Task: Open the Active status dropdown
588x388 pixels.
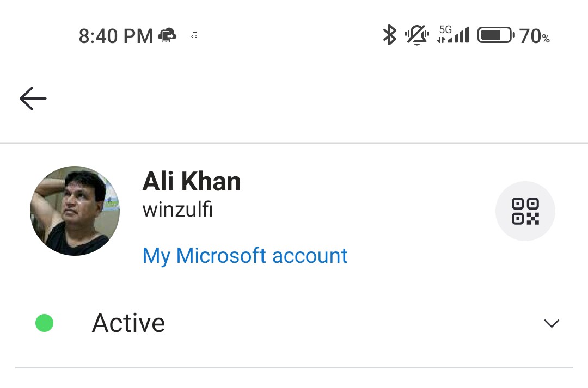Action: pos(294,323)
